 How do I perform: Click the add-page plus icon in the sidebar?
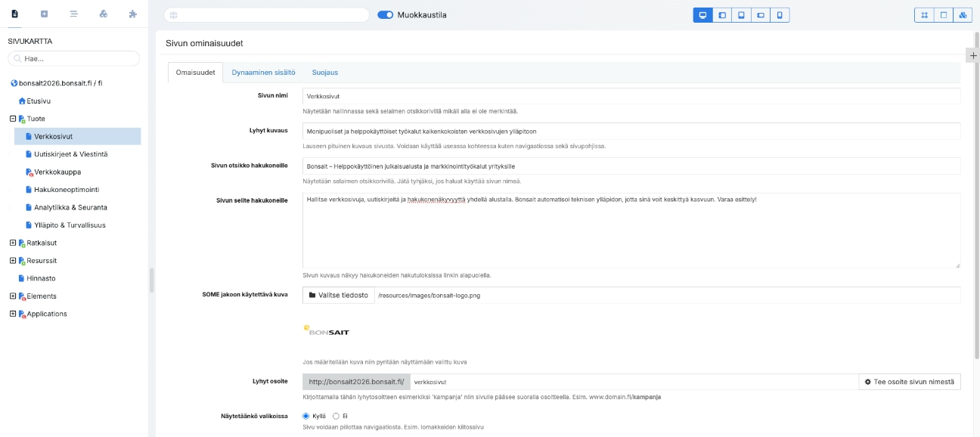pyautogui.click(x=44, y=14)
